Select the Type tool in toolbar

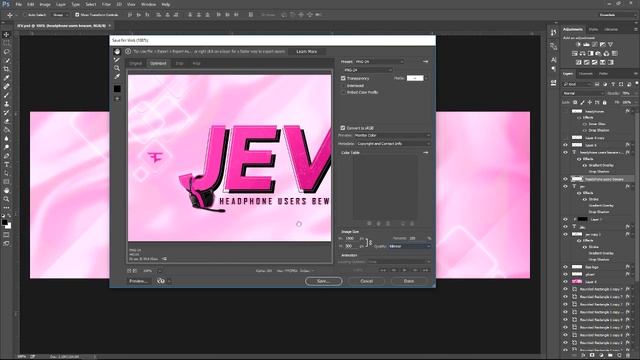click(7, 164)
